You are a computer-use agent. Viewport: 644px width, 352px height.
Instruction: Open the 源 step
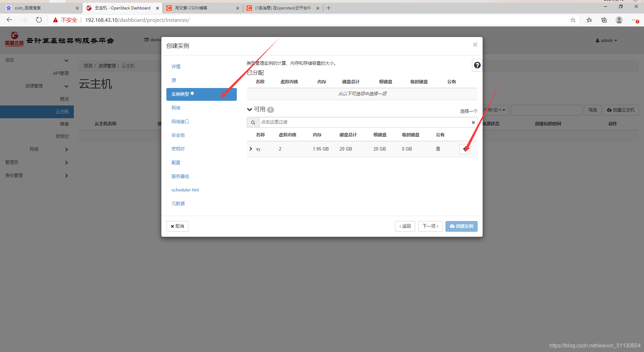tap(174, 80)
